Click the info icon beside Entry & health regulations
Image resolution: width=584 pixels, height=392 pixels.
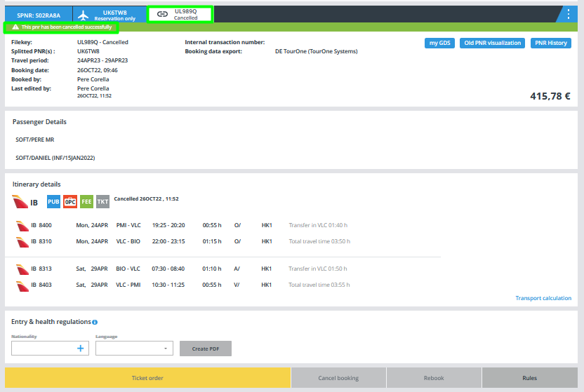click(x=95, y=323)
